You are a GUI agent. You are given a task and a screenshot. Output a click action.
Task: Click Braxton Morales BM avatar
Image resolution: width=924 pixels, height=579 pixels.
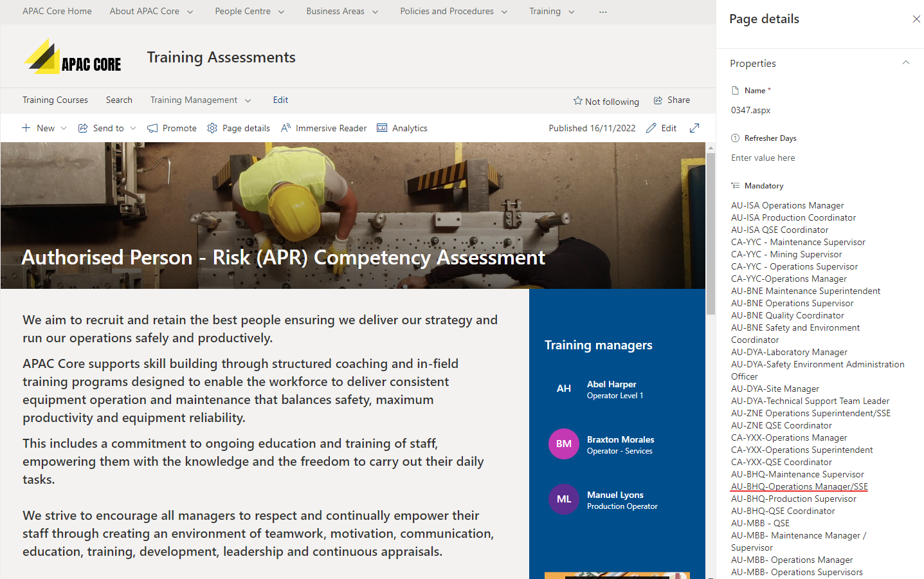pyautogui.click(x=564, y=444)
